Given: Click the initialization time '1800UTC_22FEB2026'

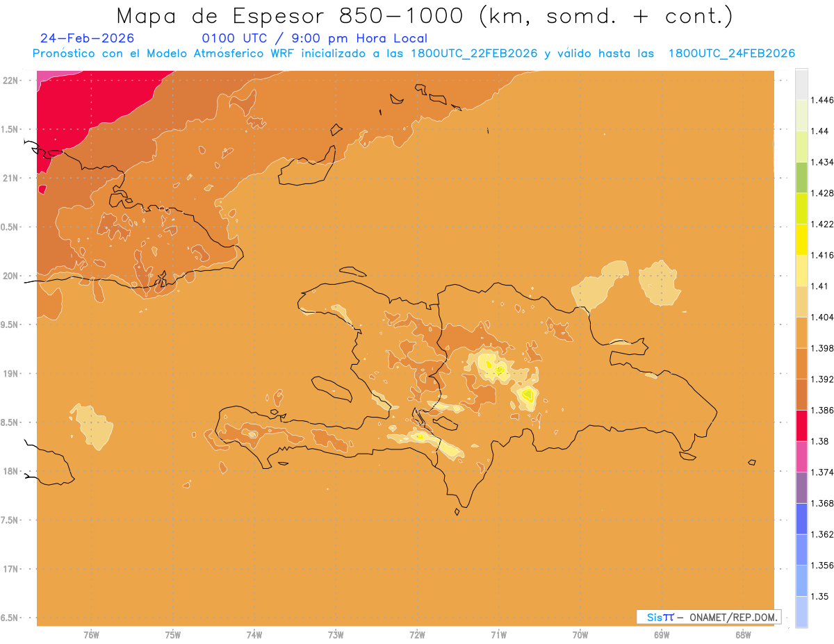Looking at the screenshot, I should [474, 53].
